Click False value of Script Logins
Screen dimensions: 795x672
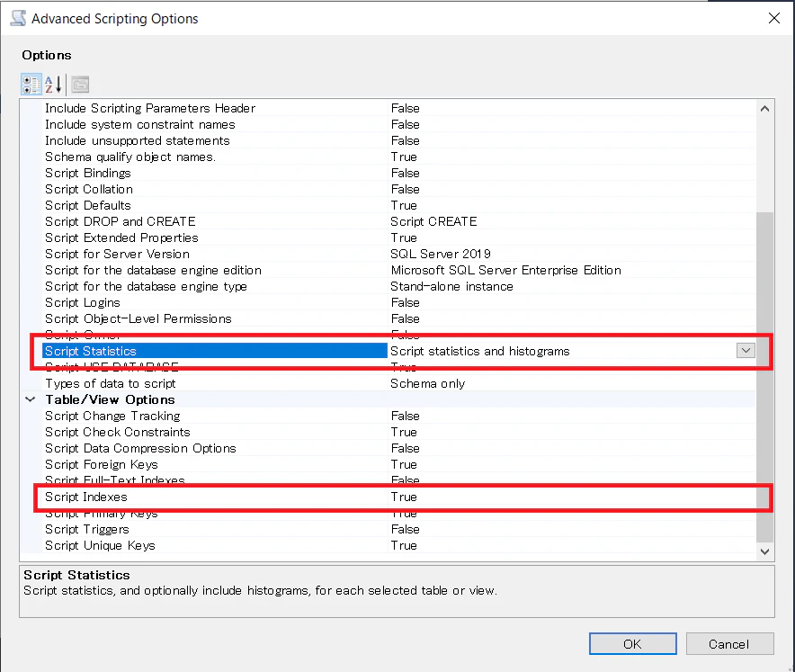click(x=405, y=303)
